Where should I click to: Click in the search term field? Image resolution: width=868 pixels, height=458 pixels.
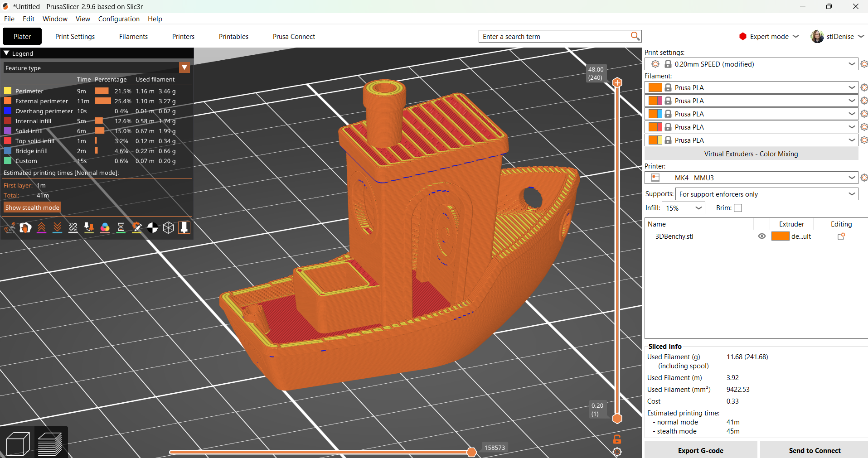[554, 36]
